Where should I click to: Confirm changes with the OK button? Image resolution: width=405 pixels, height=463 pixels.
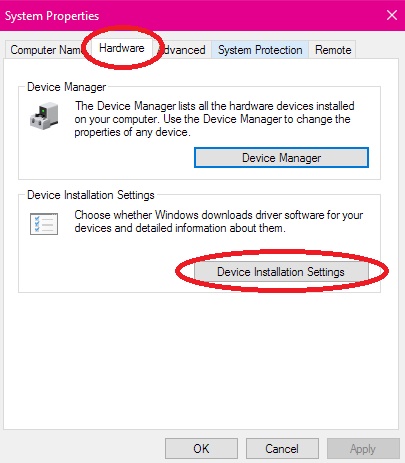click(201, 449)
